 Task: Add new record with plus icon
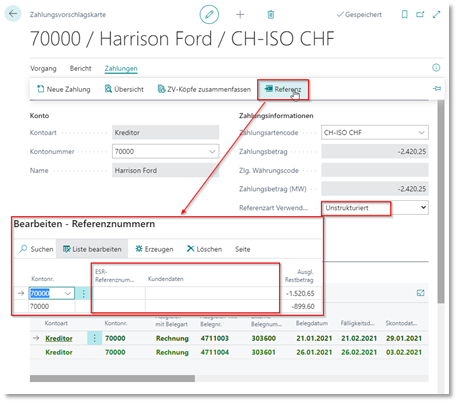tap(240, 14)
